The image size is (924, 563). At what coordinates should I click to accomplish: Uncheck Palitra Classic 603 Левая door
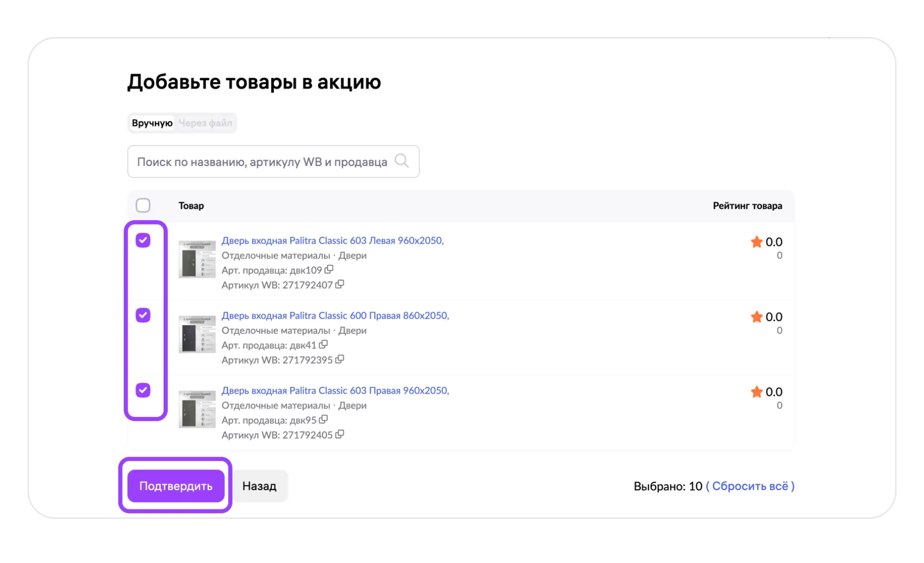click(143, 240)
